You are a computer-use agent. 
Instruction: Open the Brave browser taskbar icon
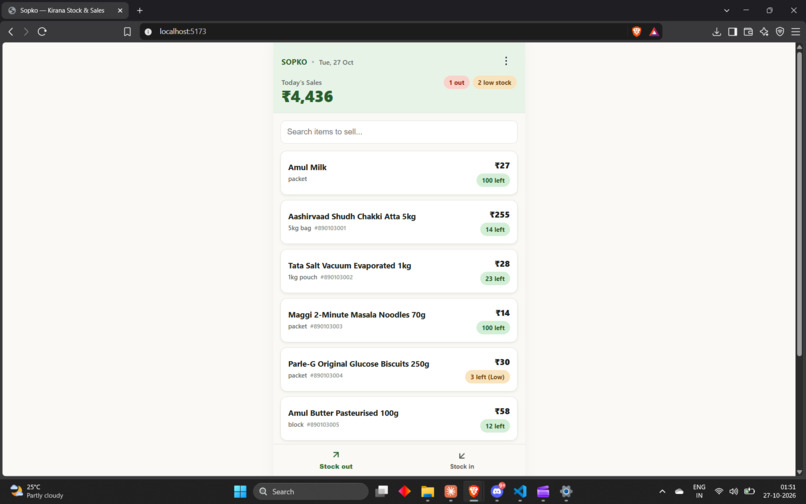pyautogui.click(x=474, y=492)
